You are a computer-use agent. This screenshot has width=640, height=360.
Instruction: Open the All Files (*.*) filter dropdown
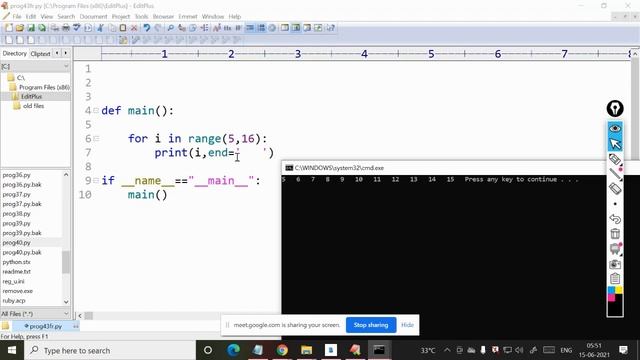coord(66,313)
